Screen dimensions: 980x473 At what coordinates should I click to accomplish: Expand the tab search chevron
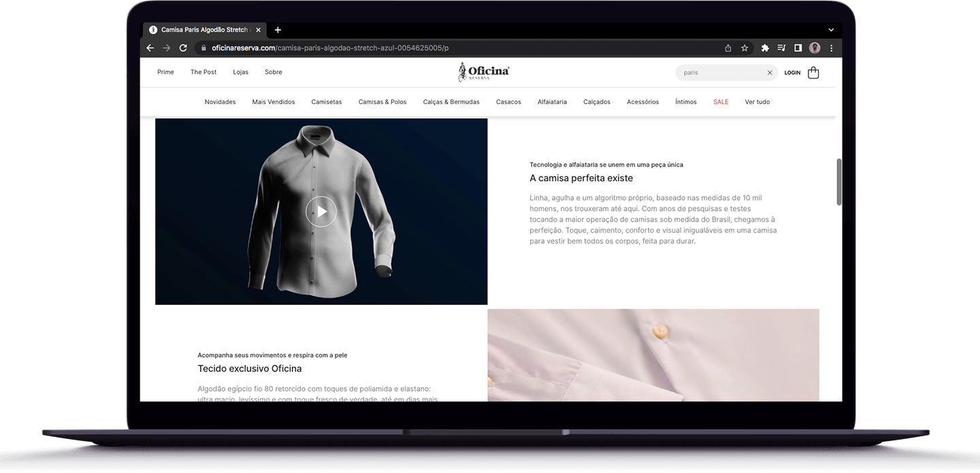click(830, 29)
